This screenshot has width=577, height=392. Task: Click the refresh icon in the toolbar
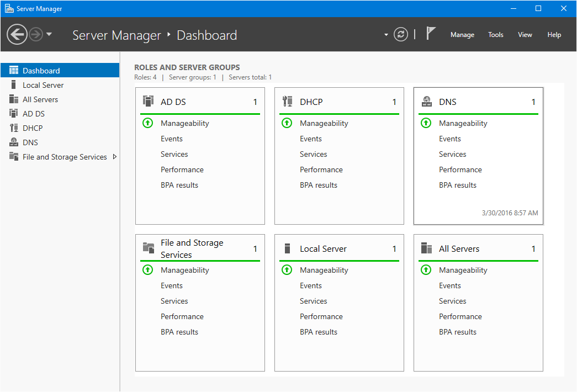point(402,34)
